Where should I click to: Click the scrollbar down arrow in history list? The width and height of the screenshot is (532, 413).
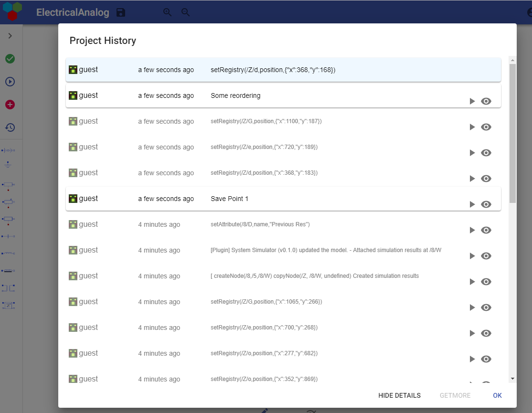(513, 379)
